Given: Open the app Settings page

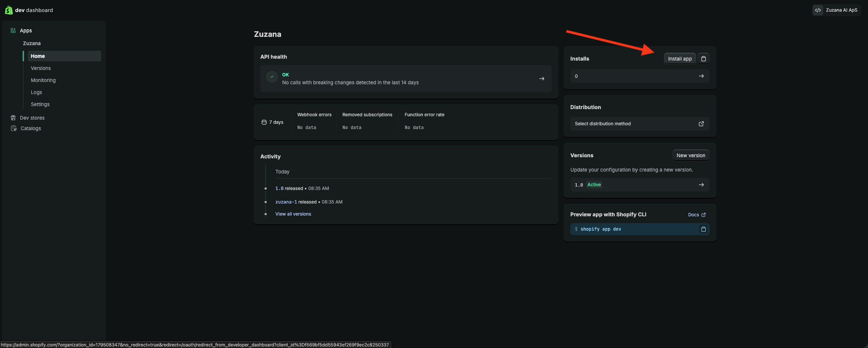Looking at the screenshot, I should point(40,104).
